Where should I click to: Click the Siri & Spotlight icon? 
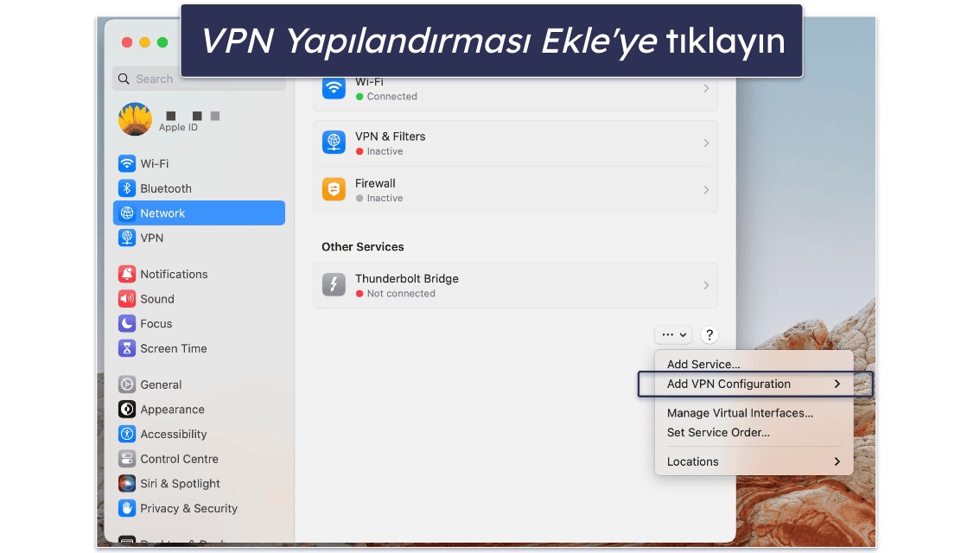point(127,484)
